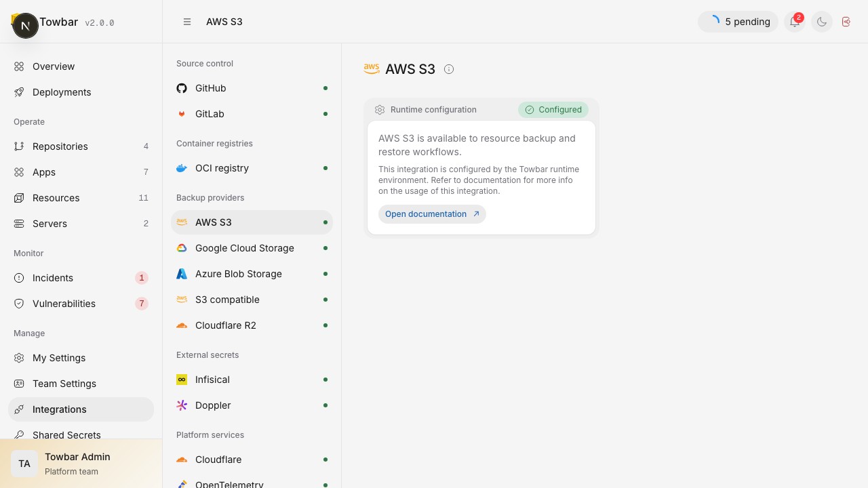Open Cloudflare R2 integration
868x488 pixels.
(252, 325)
